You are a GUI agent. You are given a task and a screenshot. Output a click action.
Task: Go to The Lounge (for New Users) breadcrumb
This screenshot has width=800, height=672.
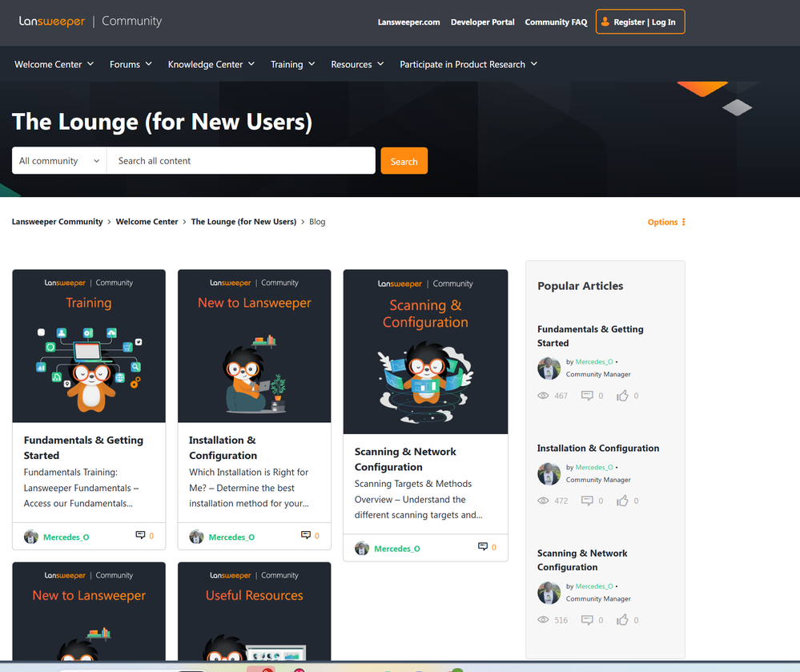[x=243, y=222]
